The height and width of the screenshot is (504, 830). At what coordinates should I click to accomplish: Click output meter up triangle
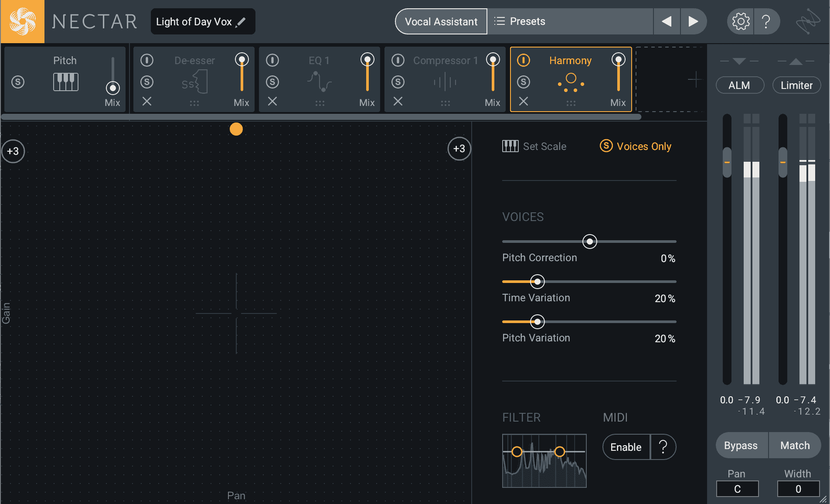tap(796, 61)
